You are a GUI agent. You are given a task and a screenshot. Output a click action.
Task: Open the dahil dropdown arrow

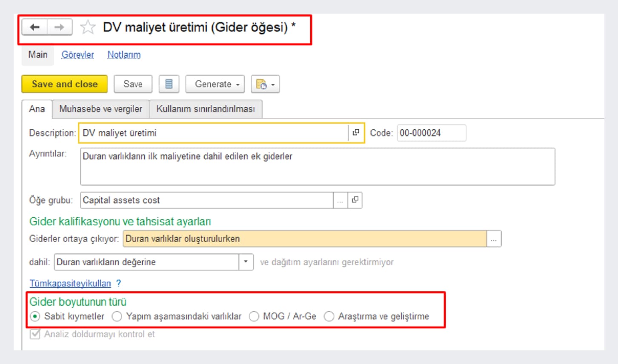[x=246, y=262]
